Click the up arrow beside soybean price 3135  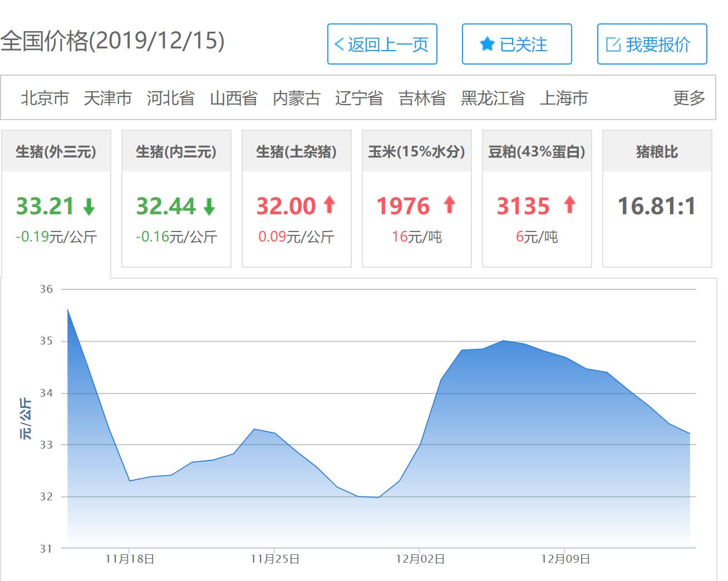[x=569, y=205]
